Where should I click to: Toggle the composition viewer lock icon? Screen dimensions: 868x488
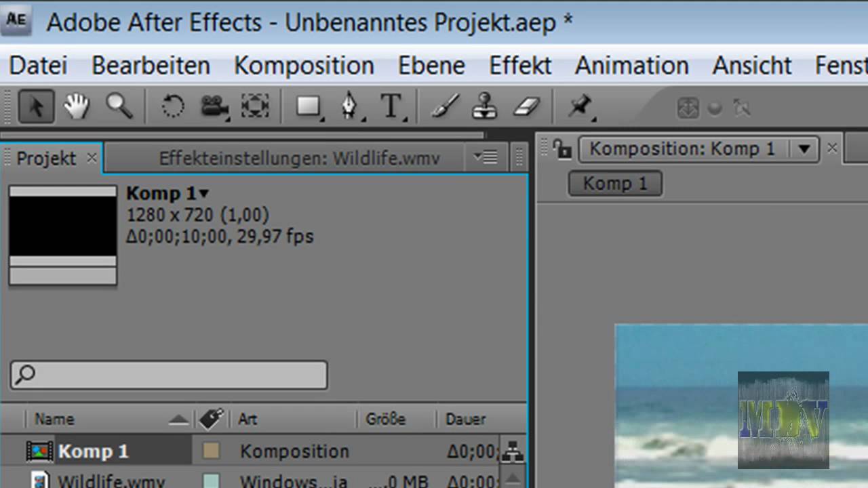pyautogui.click(x=561, y=148)
